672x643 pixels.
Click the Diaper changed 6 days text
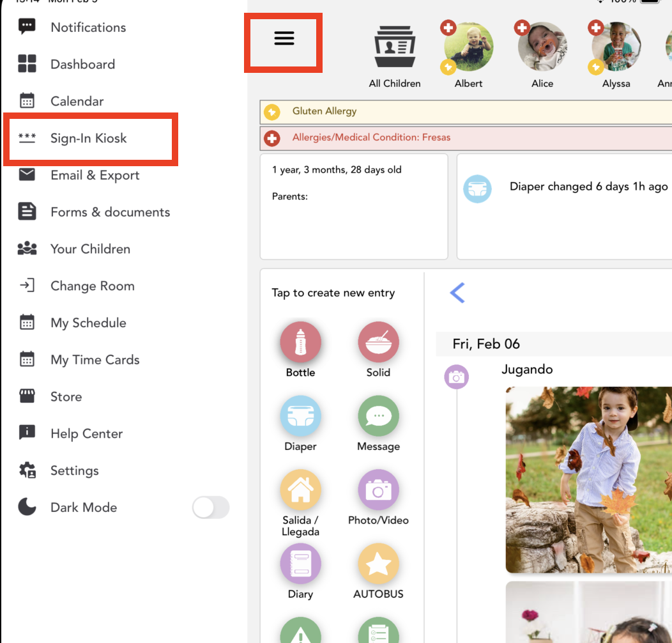coord(588,187)
